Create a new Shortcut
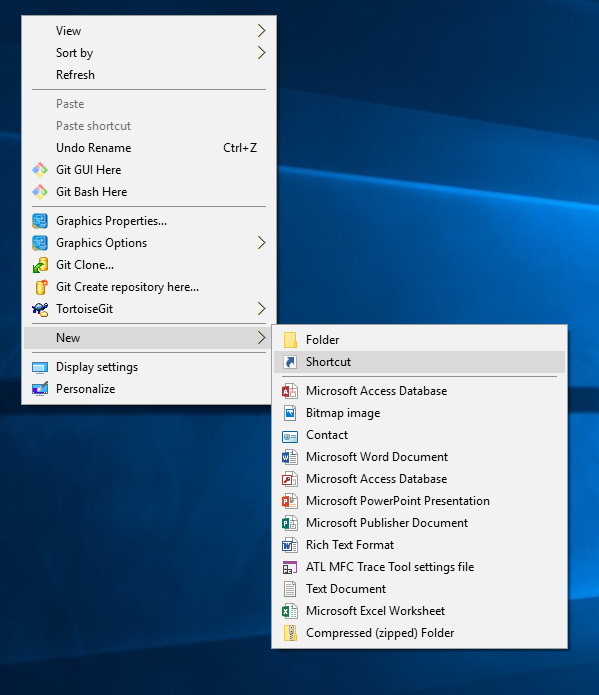 [419, 362]
